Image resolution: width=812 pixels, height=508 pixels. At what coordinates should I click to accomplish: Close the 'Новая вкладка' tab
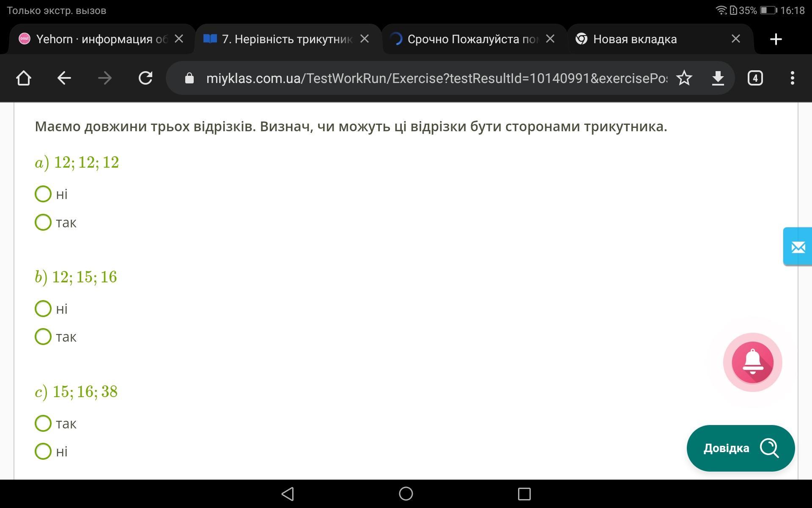(x=736, y=39)
